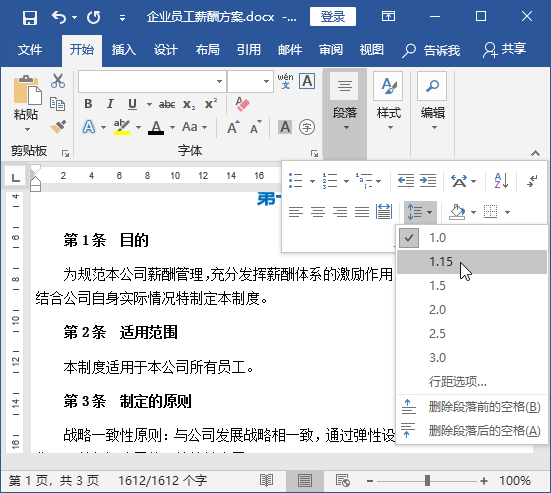Click the Sort A-Z icon

pyautogui.click(x=501, y=181)
